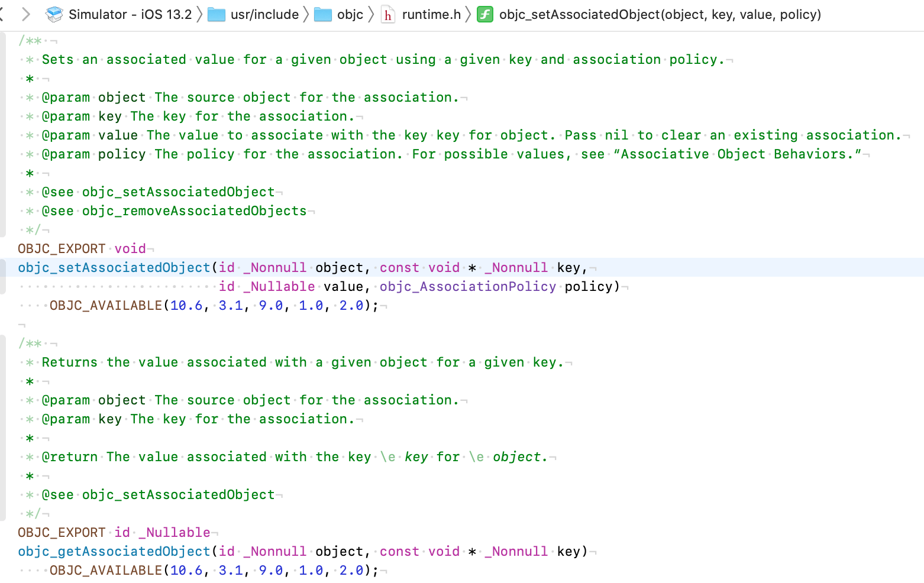Click the green function symbol icon
The width and height of the screenshot is (924, 583).
[485, 14]
